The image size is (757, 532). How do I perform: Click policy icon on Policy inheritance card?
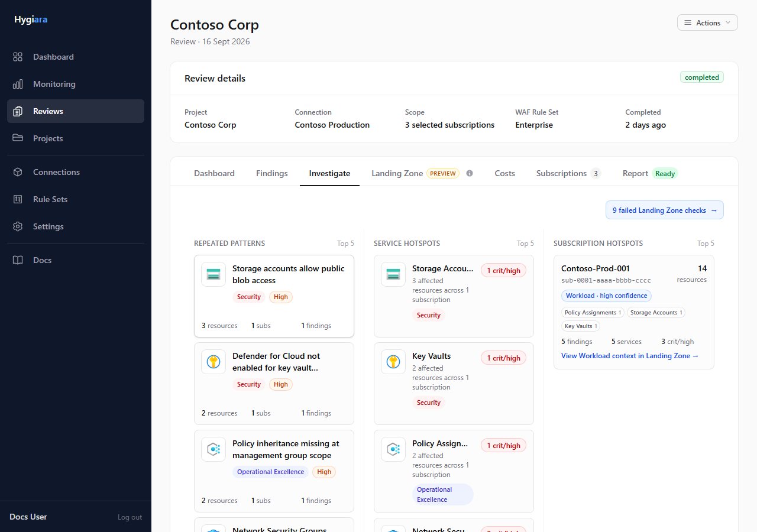[213, 449]
